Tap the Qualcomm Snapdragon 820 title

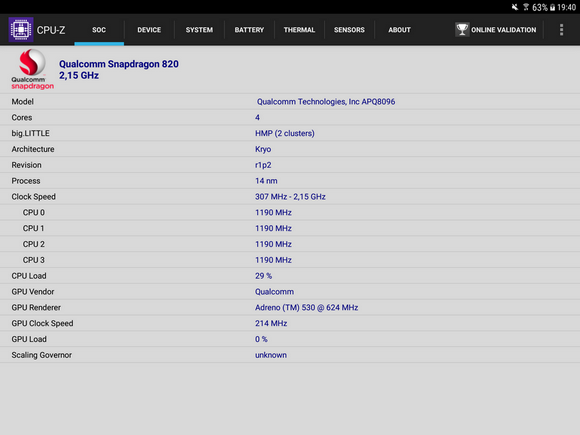[x=119, y=64]
